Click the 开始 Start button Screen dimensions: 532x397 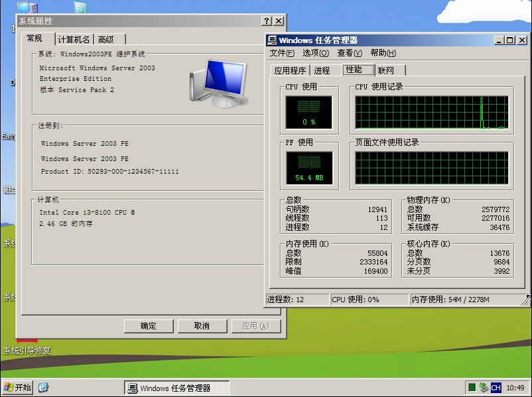[x=18, y=387]
